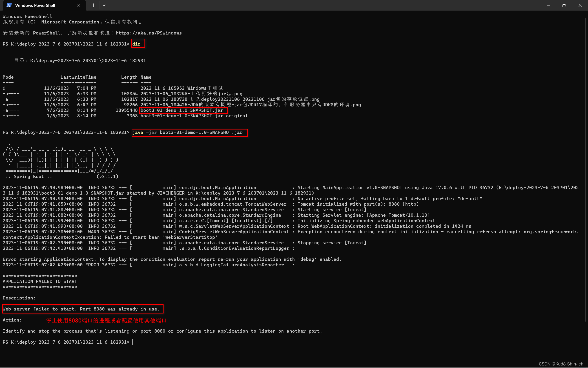Click the 'Description:' label
The image size is (588, 368).
[19, 298]
